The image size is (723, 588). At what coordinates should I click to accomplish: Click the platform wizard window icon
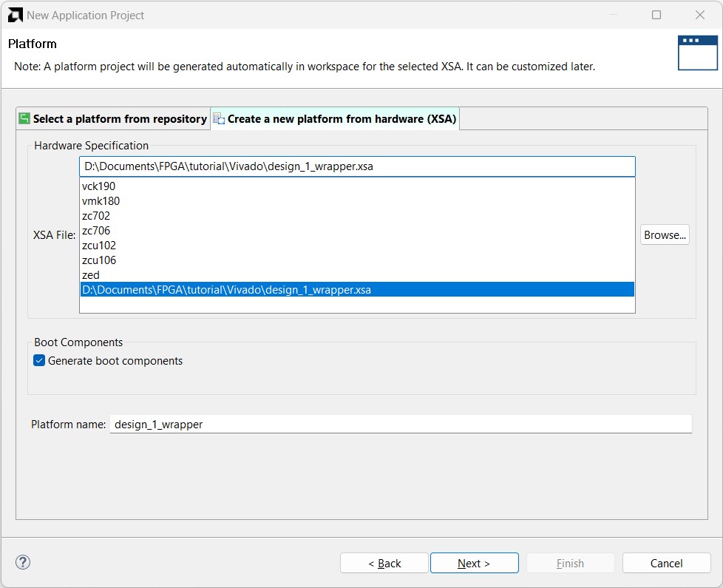coord(697,53)
